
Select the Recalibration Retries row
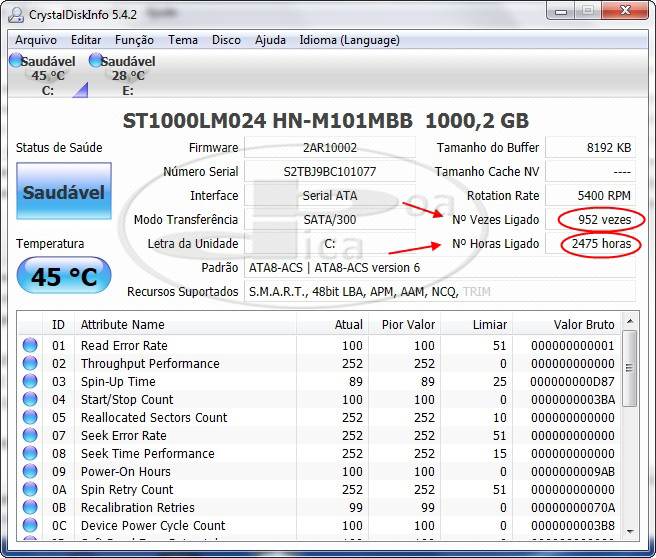click(319, 507)
